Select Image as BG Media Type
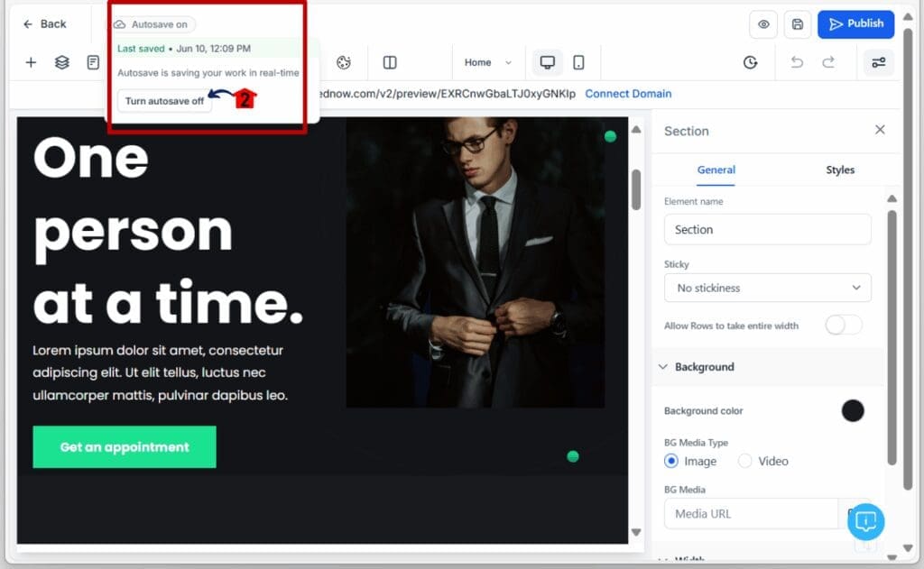This screenshot has height=569, width=924. tap(671, 461)
